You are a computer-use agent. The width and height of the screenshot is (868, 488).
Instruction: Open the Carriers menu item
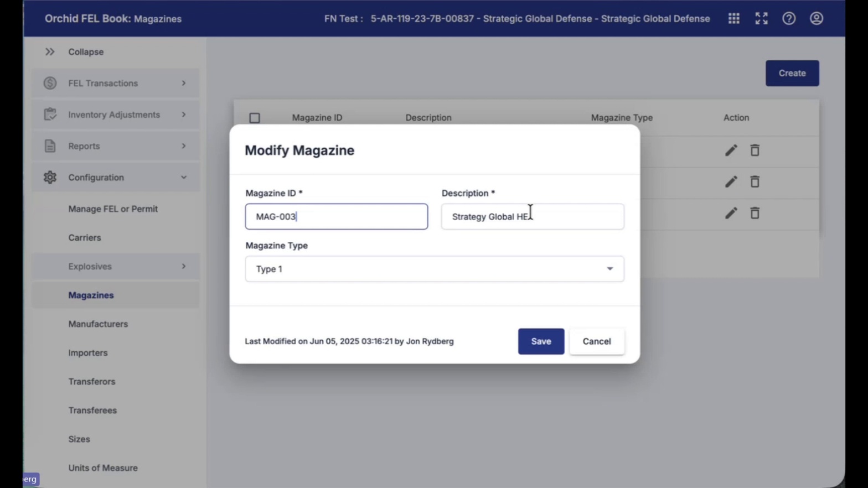click(x=85, y=237)
